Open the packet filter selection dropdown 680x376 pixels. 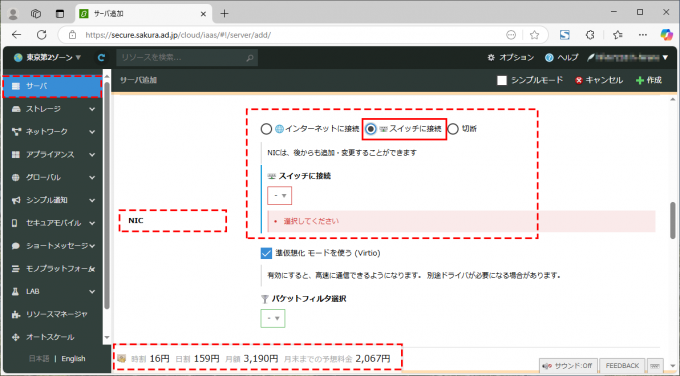pos(273,318)
